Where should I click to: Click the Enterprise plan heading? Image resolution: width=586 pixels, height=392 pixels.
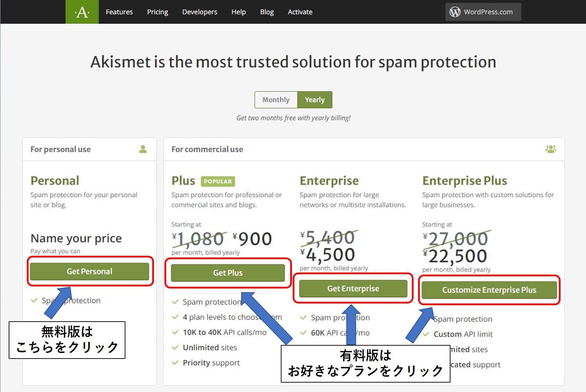pyautogui.click(x=329, y=181)
